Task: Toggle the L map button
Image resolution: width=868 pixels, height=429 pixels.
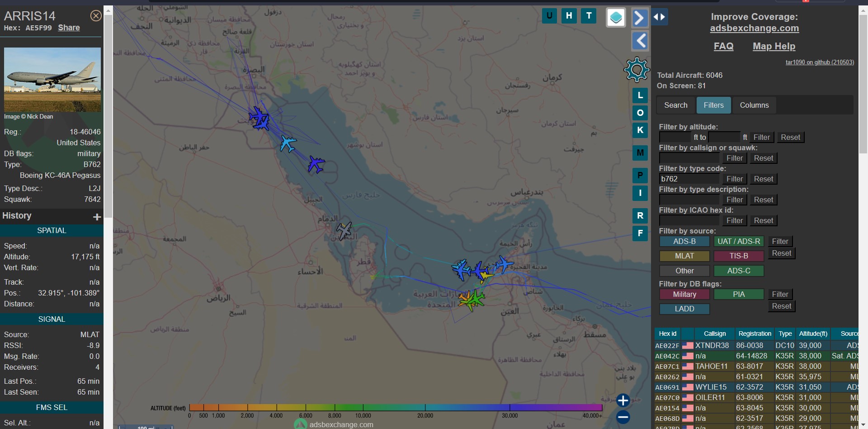Action: (x=640, y=95)
